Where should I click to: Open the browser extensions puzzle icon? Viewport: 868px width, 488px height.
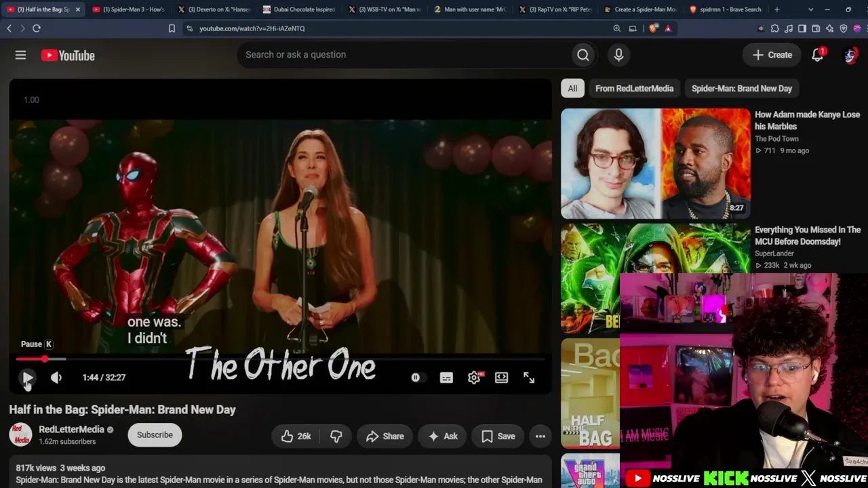pos(774,28)
